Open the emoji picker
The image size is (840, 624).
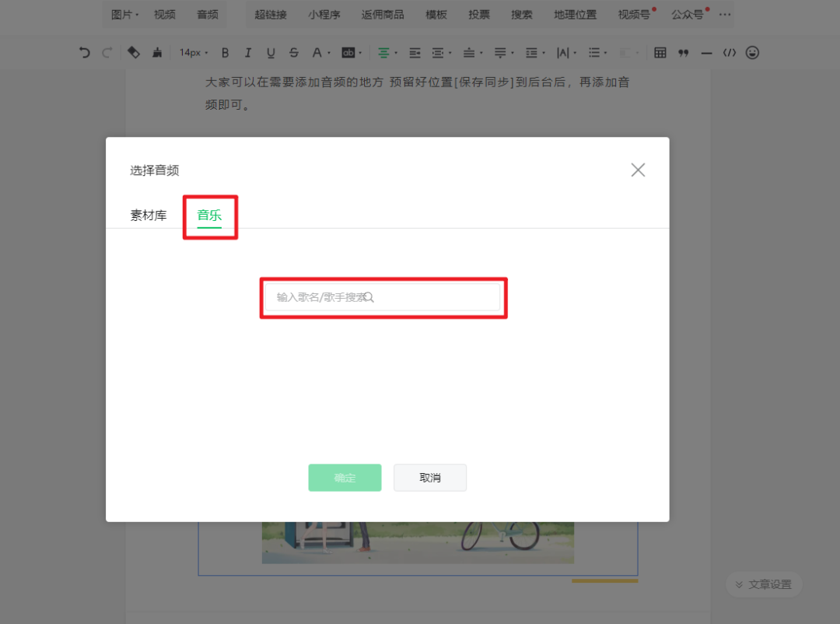point(752,53)
